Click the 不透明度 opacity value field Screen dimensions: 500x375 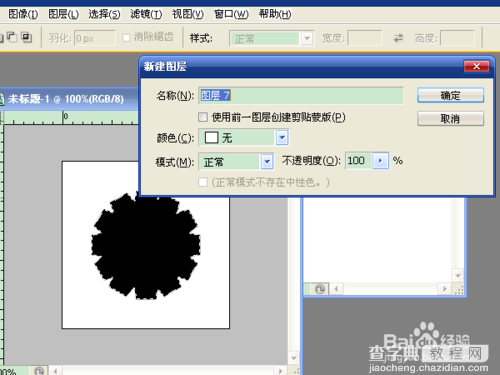tap(359, 161)
